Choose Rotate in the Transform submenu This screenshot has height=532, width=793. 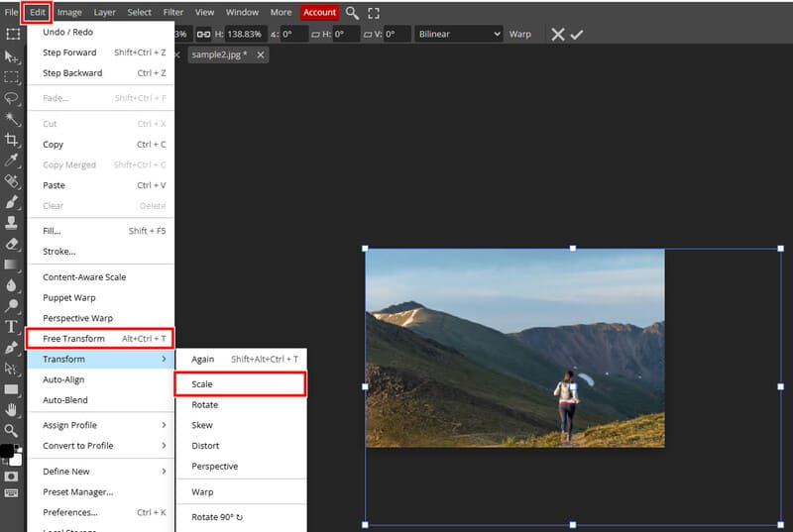241,404
